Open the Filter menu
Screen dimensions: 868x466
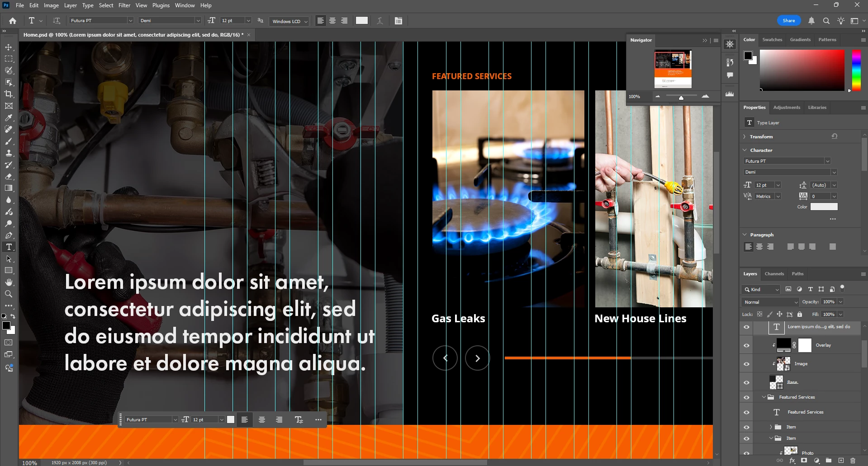(x=124, y=5)
